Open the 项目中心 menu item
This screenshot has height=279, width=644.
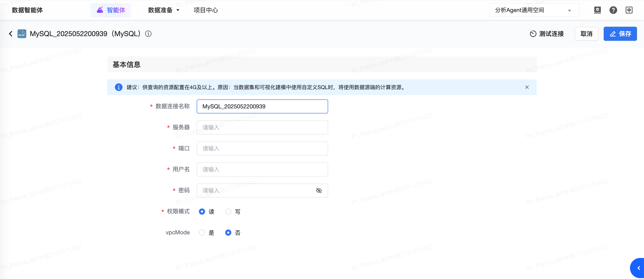(x=205, y=10)
